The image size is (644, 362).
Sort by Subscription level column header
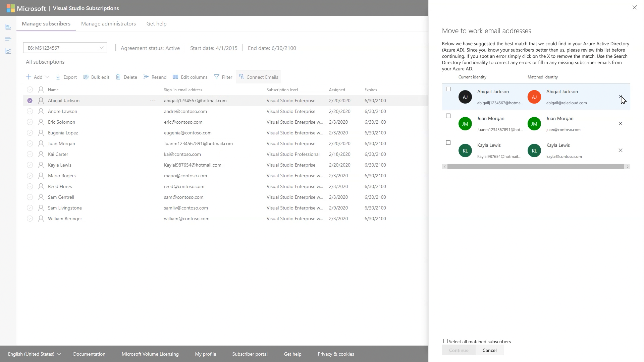click(282, 89)
